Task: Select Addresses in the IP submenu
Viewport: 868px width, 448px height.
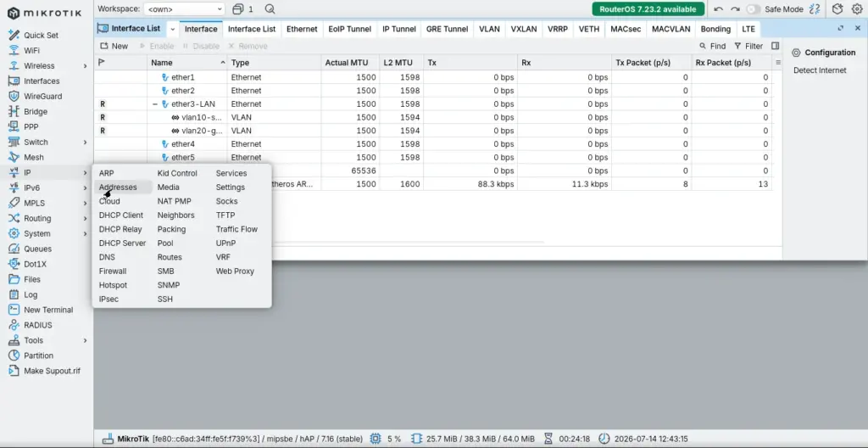Action: (x=117, y=188)
